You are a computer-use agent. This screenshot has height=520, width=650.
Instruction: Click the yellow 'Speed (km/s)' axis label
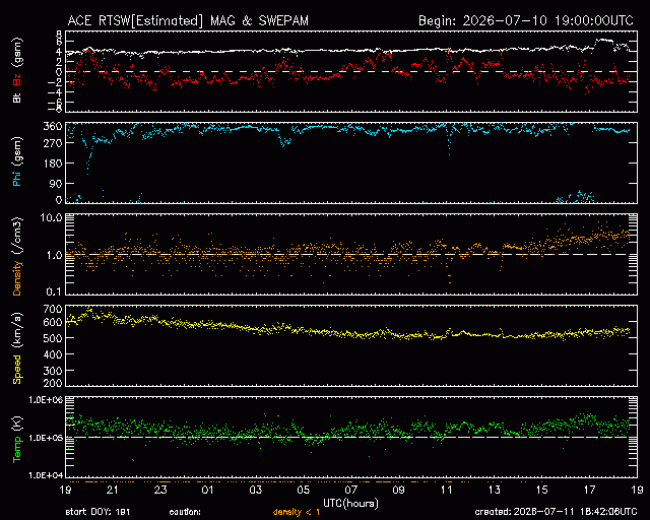coord(17,348)
